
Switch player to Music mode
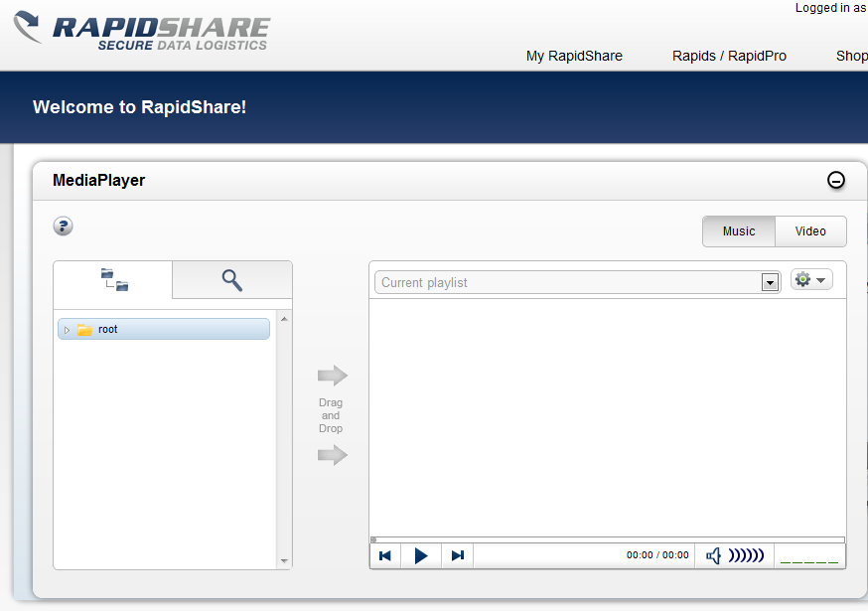739,231
